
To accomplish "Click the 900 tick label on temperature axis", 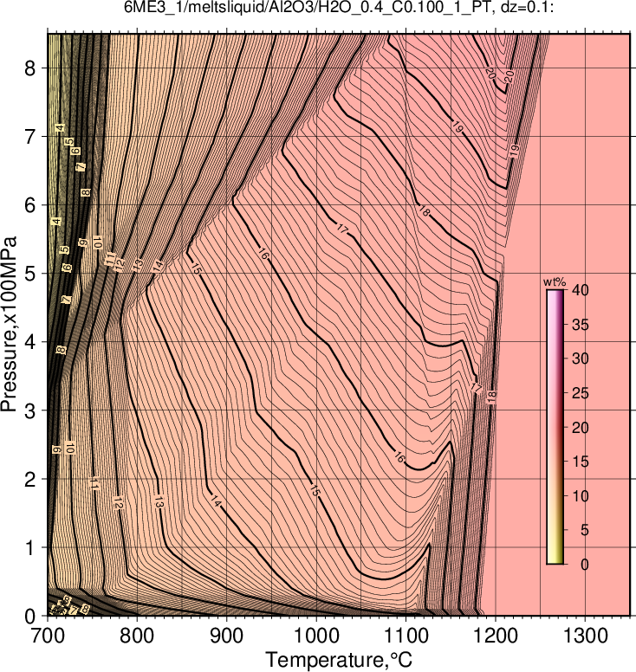I will tap(226, 636).
